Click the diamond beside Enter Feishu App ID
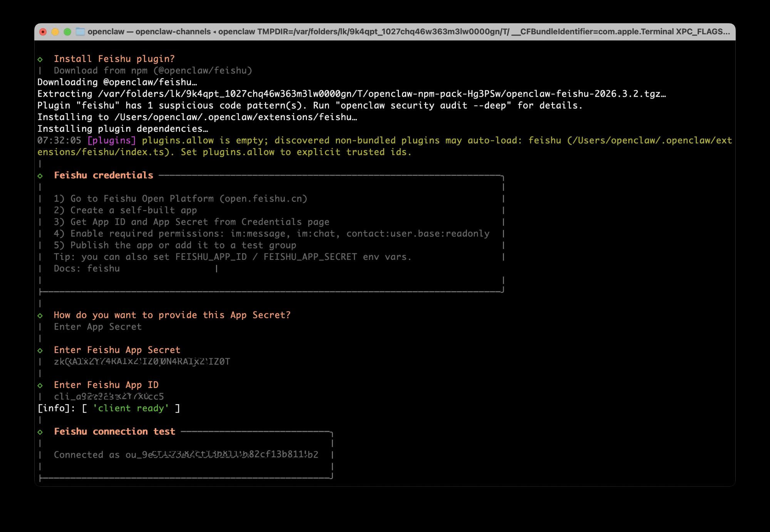This screenshot has width=770, height=532. click(40, 385)
